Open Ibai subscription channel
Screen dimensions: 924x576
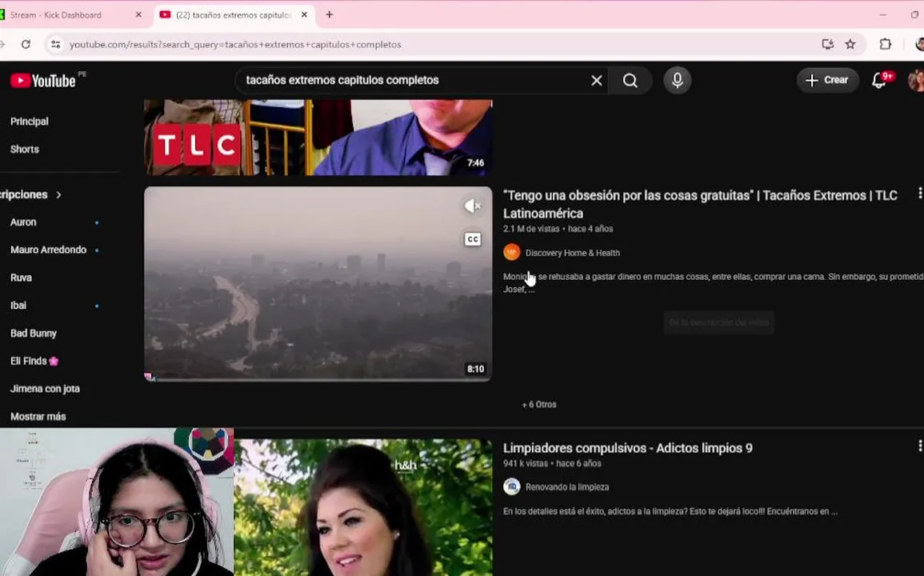(x=18, y=306)
